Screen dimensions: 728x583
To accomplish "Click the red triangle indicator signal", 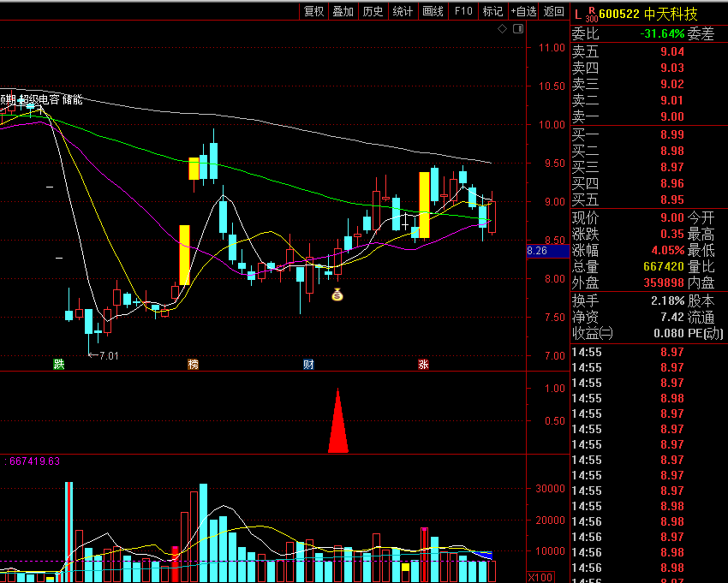I will (x=338, y=420).
